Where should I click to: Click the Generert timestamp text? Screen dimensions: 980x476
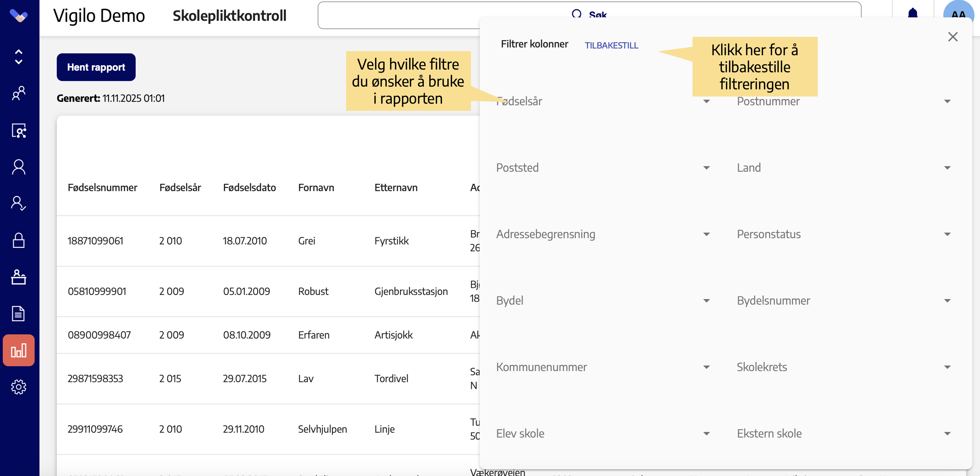[x=111, y=98]
